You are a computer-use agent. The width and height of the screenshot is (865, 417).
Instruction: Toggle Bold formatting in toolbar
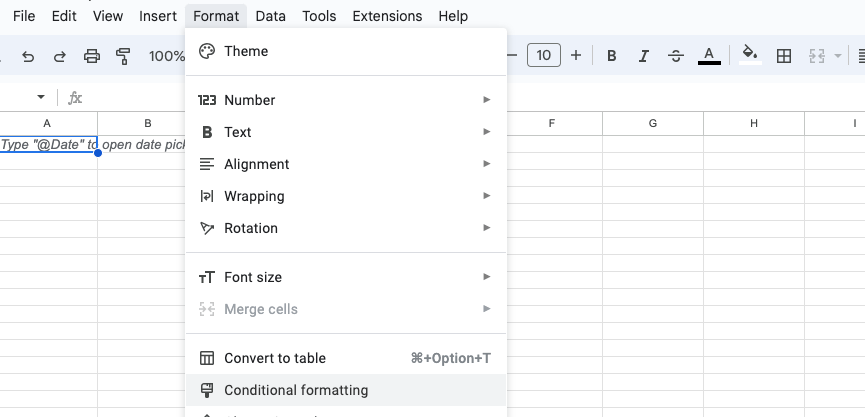611,55
